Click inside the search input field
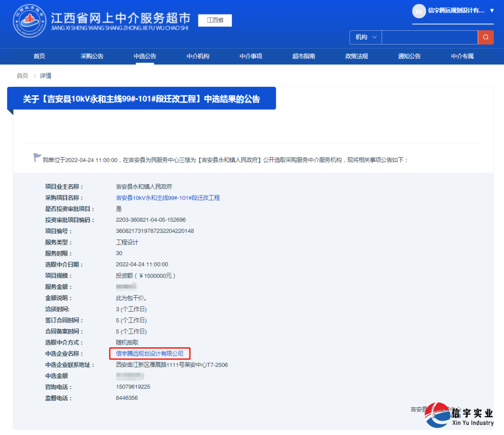This screenshot has height=435, width=504. click(429, 37)
